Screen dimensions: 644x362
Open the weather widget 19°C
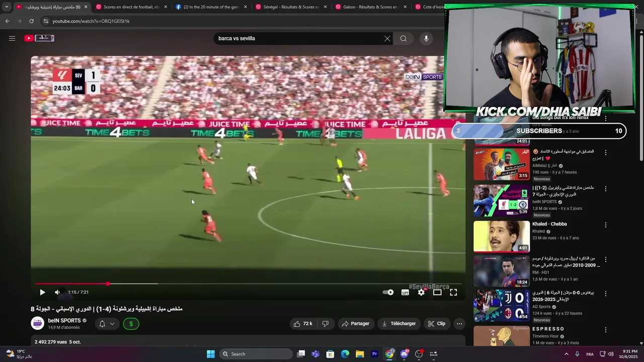(20, 354)
